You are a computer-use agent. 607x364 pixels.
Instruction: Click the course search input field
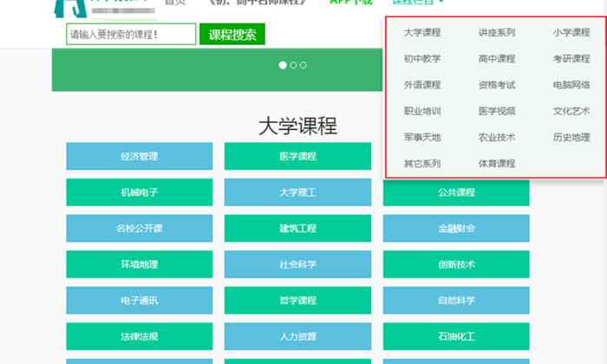131,34
